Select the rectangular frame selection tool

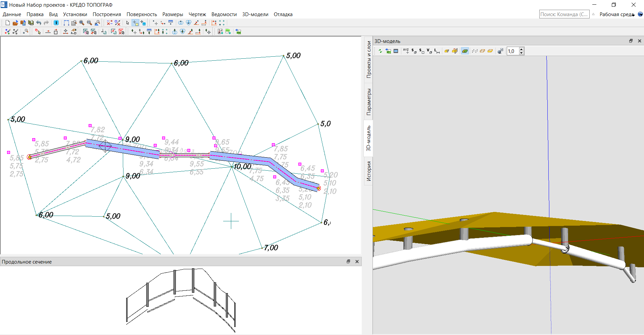pyautogui.click(x=66, y=23)
